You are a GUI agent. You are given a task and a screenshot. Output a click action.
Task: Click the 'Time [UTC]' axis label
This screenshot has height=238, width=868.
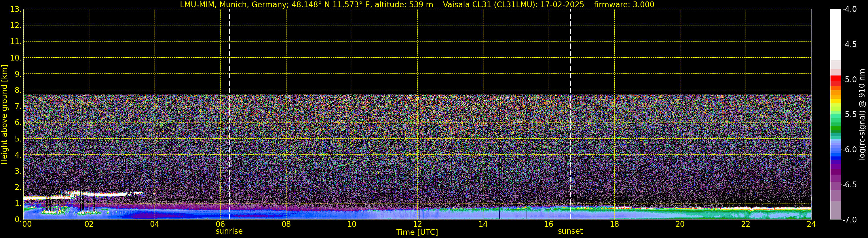[417, 232]
